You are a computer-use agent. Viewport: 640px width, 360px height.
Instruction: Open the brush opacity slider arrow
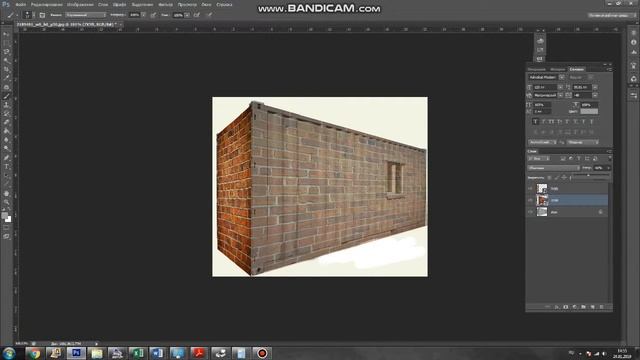click(x=143, y=15)
